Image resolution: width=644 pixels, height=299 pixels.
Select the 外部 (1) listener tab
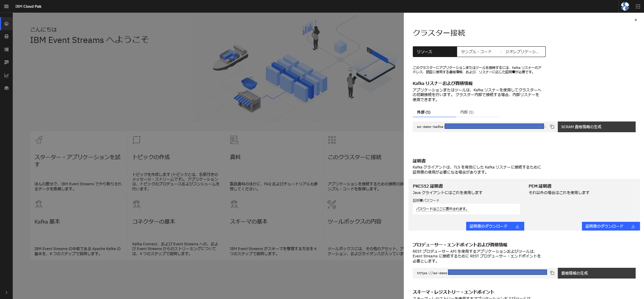pos(434,112)
